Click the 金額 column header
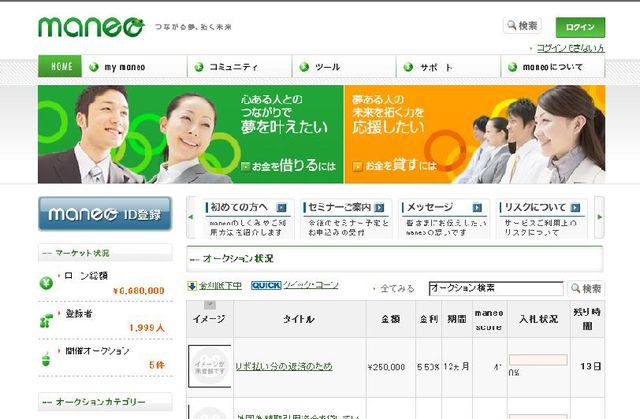 (x=391, y=319)
